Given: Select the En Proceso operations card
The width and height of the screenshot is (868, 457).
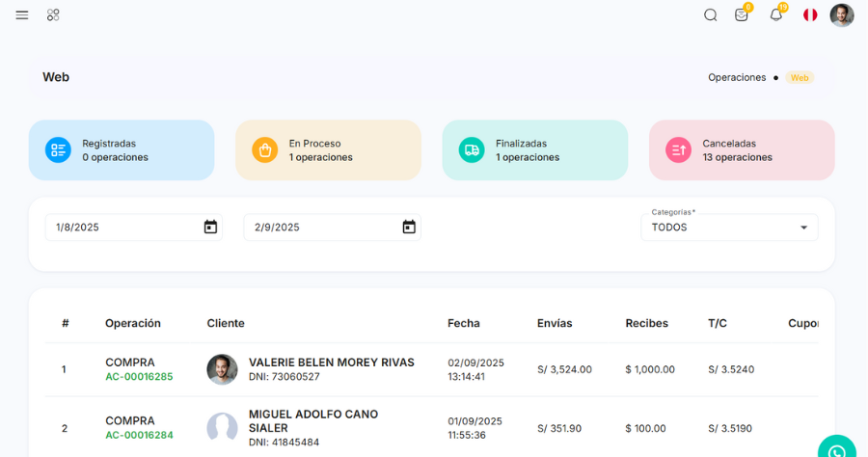Looking at the screenshot, I should (x=328, y=150).
